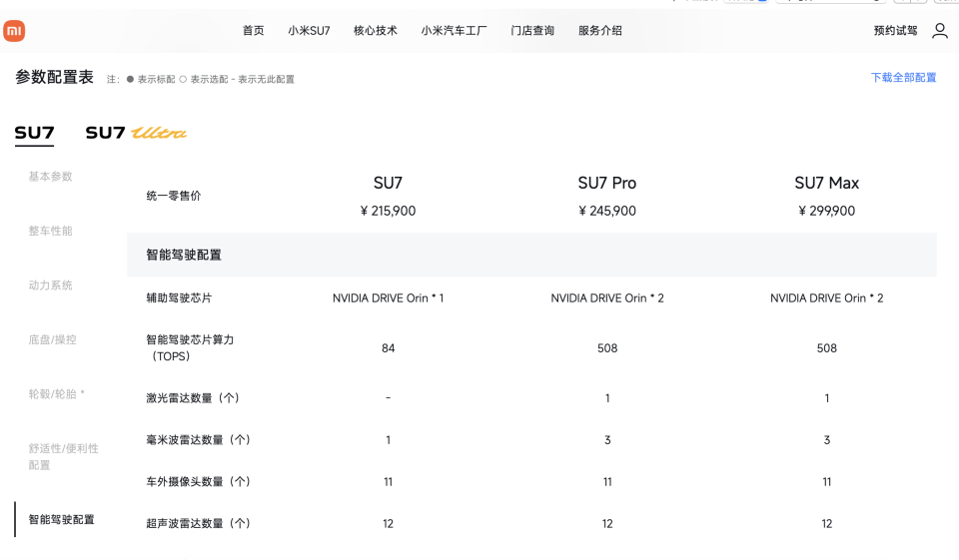Open 小米汽车工厂 navigation item
Screen dimensions: 959x560
pyautogui.click(x=454, y=31)
